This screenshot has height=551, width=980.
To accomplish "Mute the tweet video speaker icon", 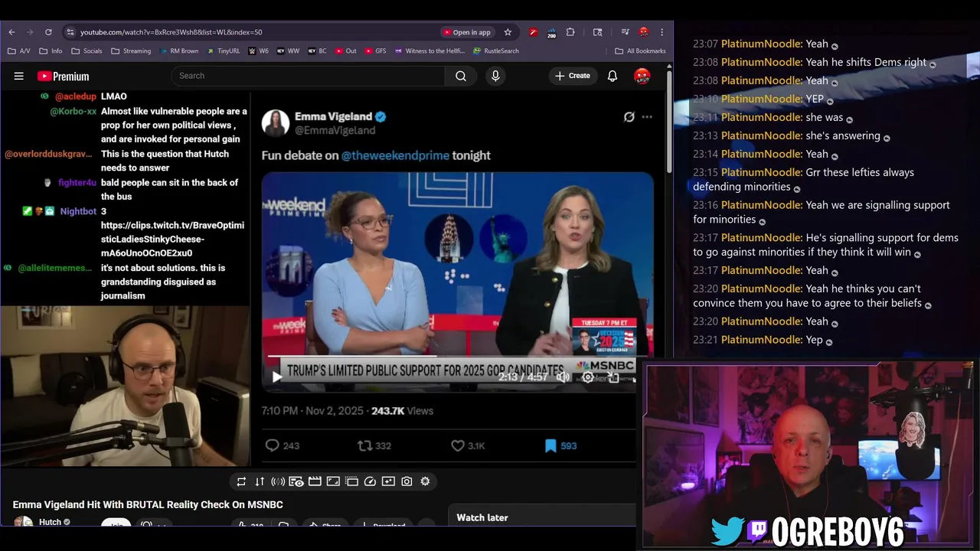I will pos(563,377).
